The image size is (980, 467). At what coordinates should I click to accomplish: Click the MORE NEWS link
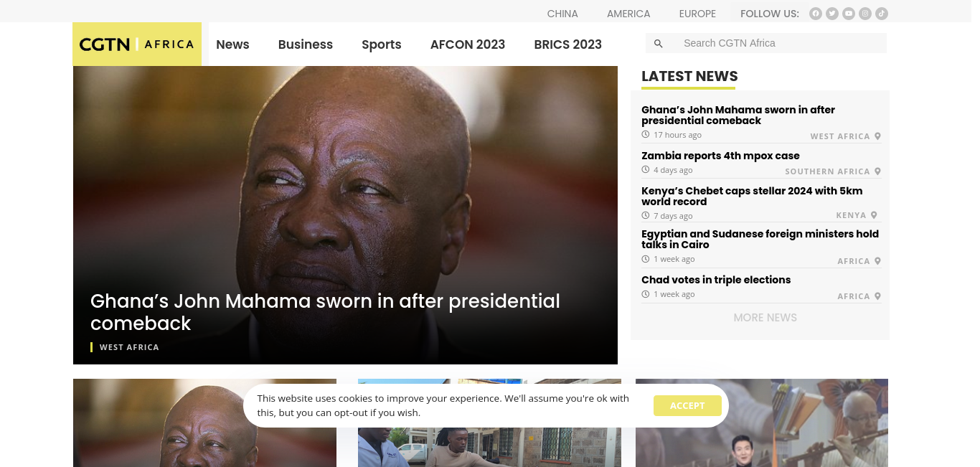(765, 317)
